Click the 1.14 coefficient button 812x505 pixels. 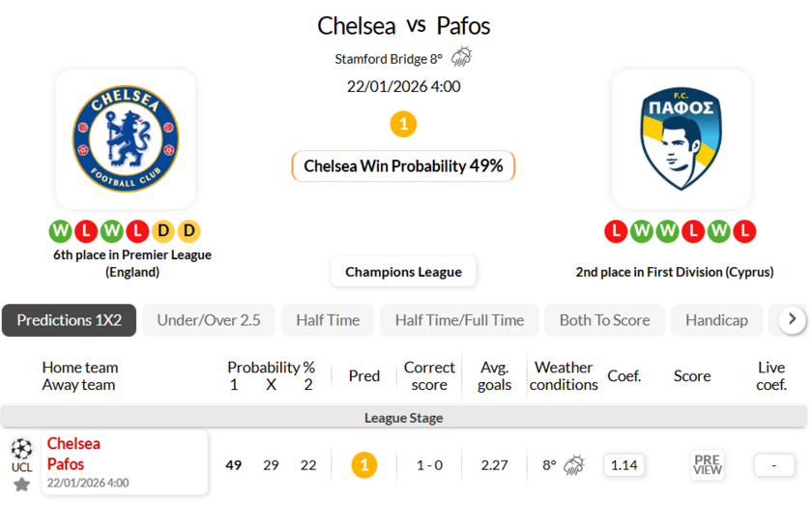(624, 465)
